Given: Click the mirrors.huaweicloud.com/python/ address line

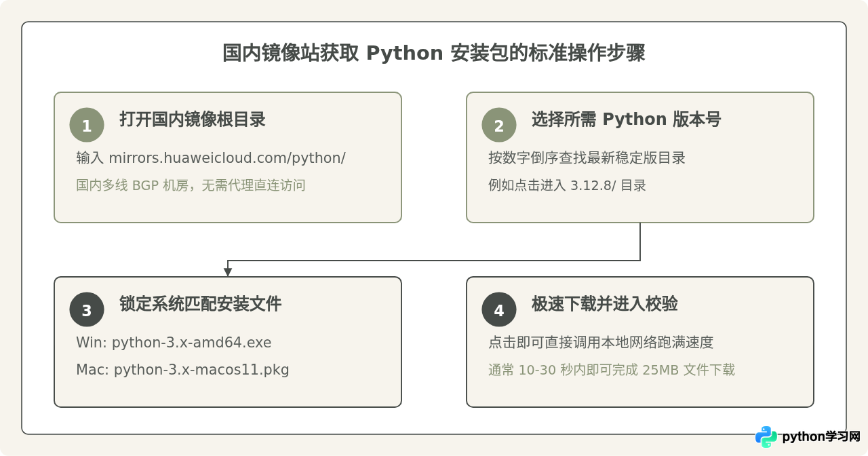Looking at the screenshot, I should (211, 158).
